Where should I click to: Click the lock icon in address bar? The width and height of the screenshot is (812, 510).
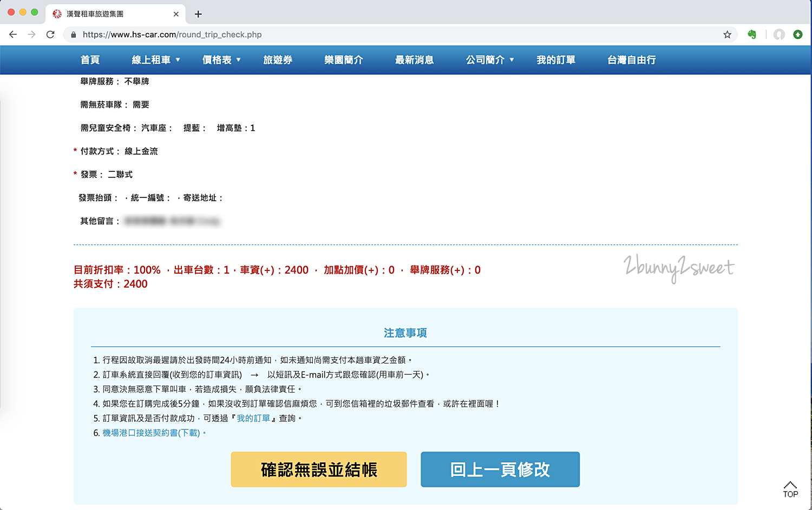point(74,35)
